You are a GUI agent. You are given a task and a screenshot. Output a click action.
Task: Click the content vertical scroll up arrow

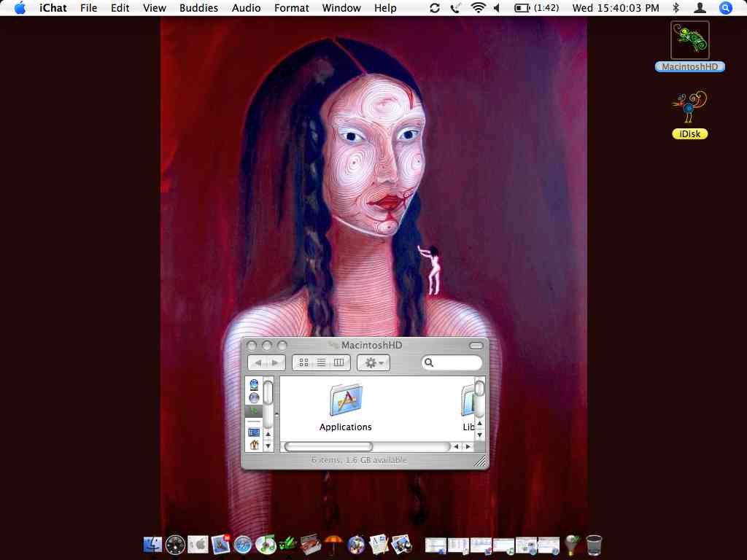[x=480, y=423]
